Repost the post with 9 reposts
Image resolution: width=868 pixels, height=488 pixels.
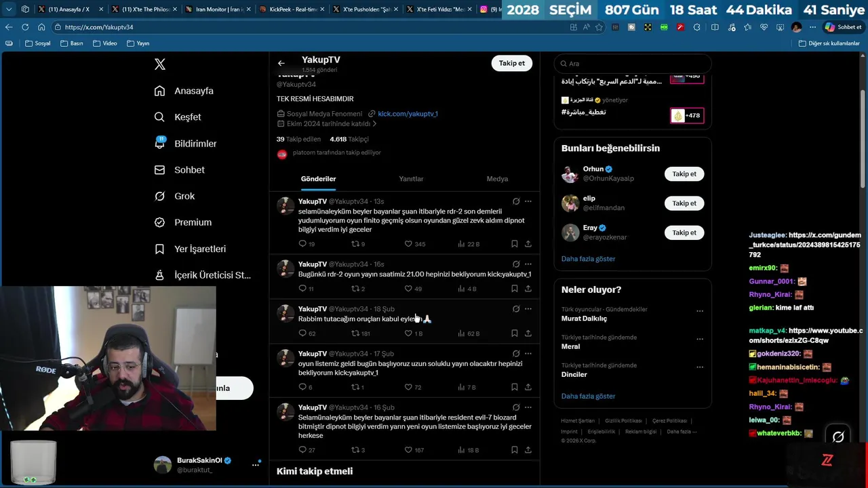pyautogui.click(x=357, y=244)
